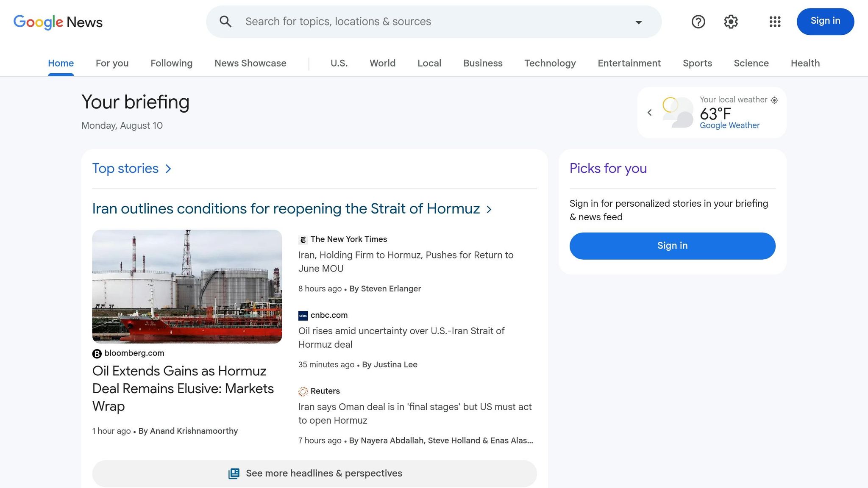This screenshot has width=868, height=488.
Task: Click the Monday, August 10 date text
Action: click(122, 126)
